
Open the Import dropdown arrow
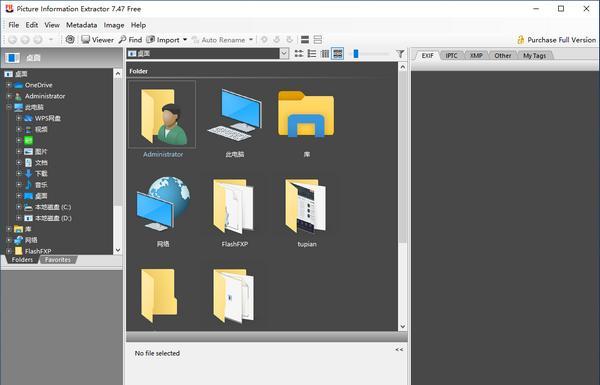(185, 39)
